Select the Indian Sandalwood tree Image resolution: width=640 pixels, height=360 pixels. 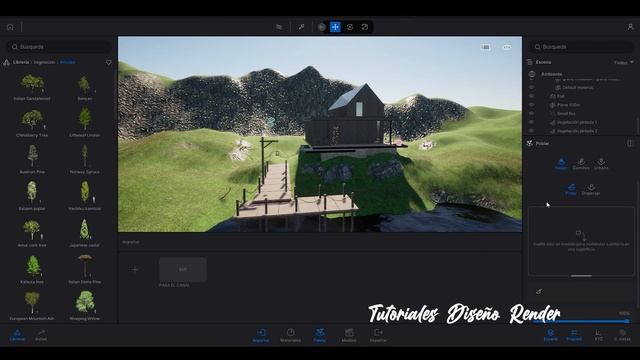click(32, 87)
